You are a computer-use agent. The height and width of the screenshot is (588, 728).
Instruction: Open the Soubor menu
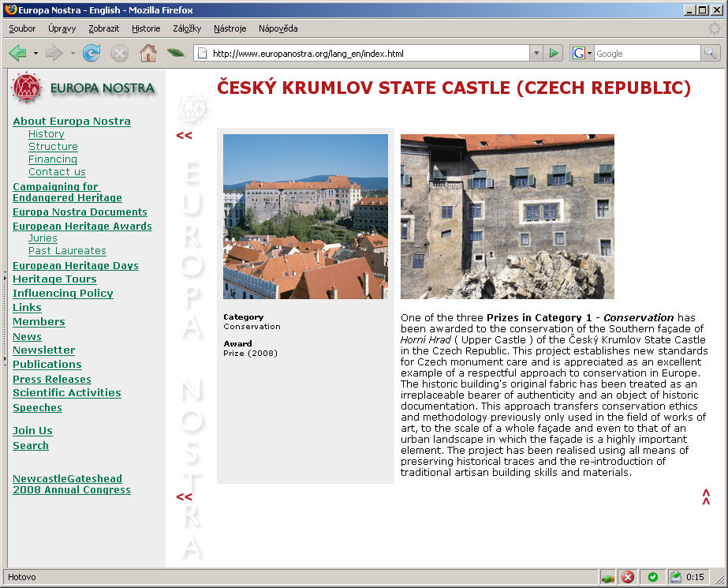click(x=22, y=28)
